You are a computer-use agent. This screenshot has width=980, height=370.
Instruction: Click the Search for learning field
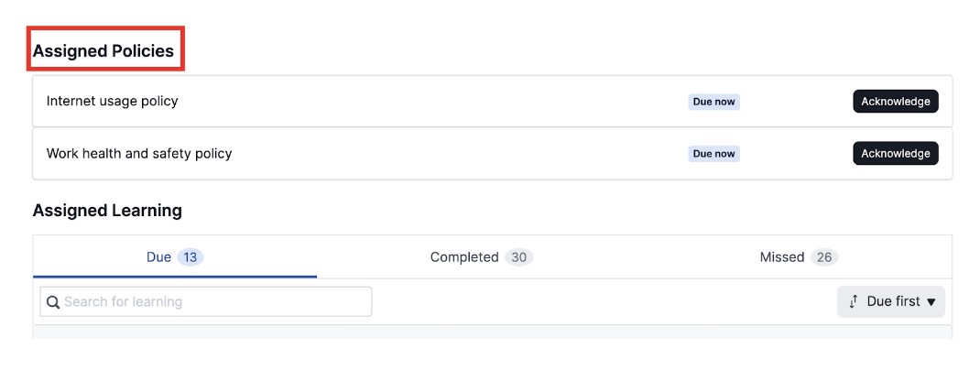click(x=206, y=302)
